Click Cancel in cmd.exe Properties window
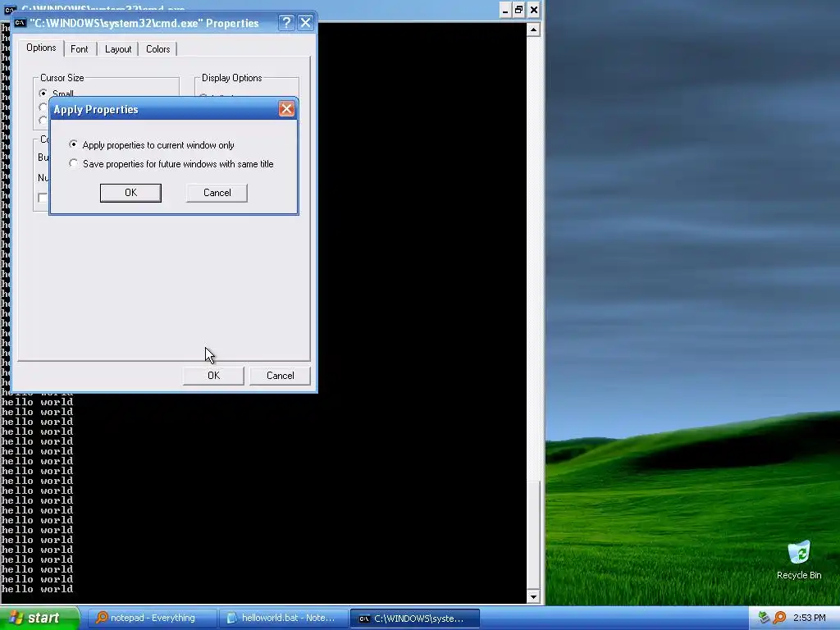Viewport: 840px width, 630px height. pyautogui.click(x=281, y=376)
